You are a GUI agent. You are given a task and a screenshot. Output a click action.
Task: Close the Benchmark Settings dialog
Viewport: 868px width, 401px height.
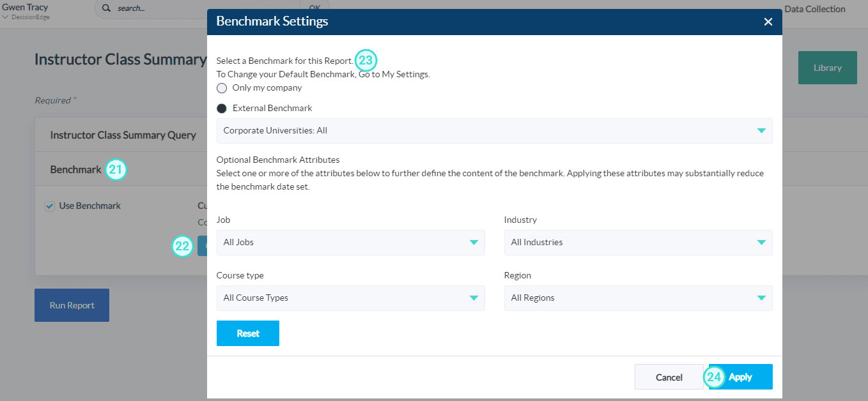pos(768,21)
